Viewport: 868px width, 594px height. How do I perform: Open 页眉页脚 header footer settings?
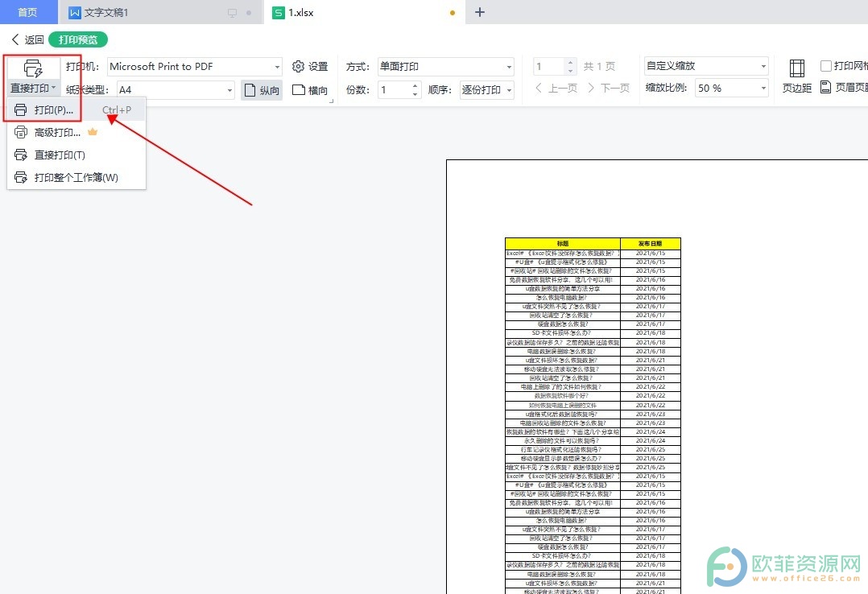pyautogui.click(x=844, y=88)
